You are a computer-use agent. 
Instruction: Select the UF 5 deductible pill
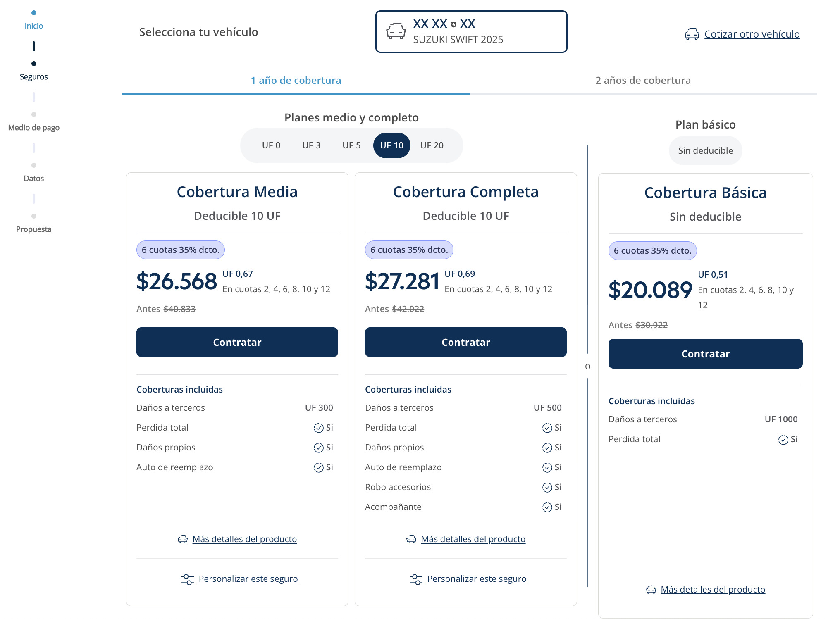coord(351,145)
